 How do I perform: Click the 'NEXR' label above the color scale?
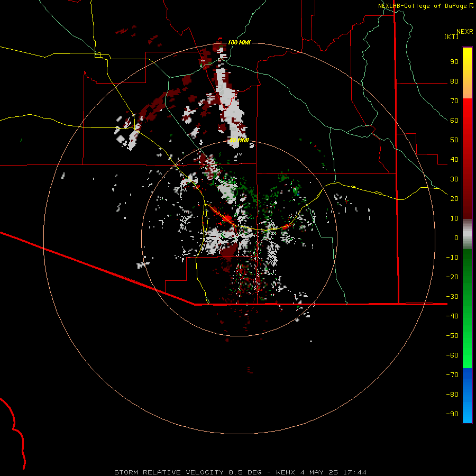pyautogui.click(x=465, y=32)
